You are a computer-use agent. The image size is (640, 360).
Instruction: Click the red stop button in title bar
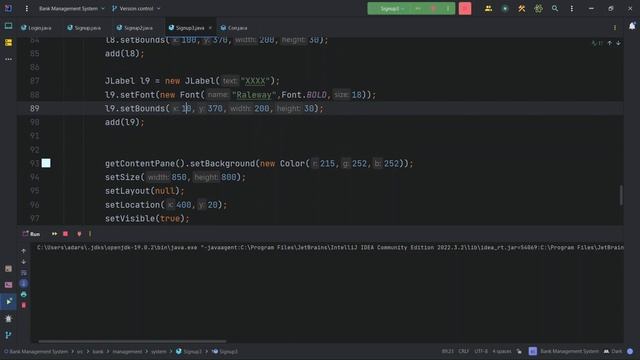click(464, 9)
